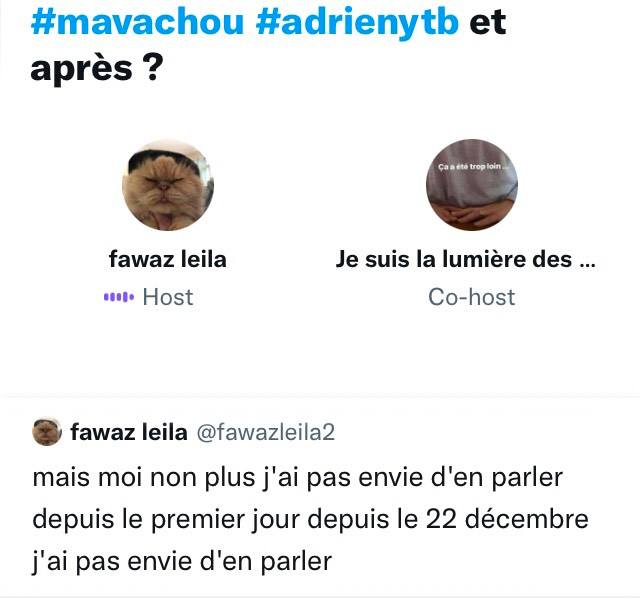
Task: Open the host's cat profile picture
Action: (168, 185)
